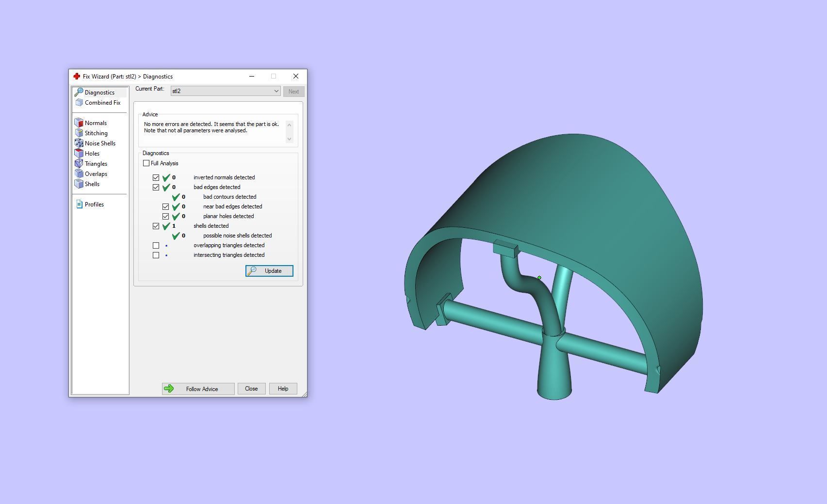The image size is (827, 504).
Task: Click the Next button
Action: pos(293,92)
